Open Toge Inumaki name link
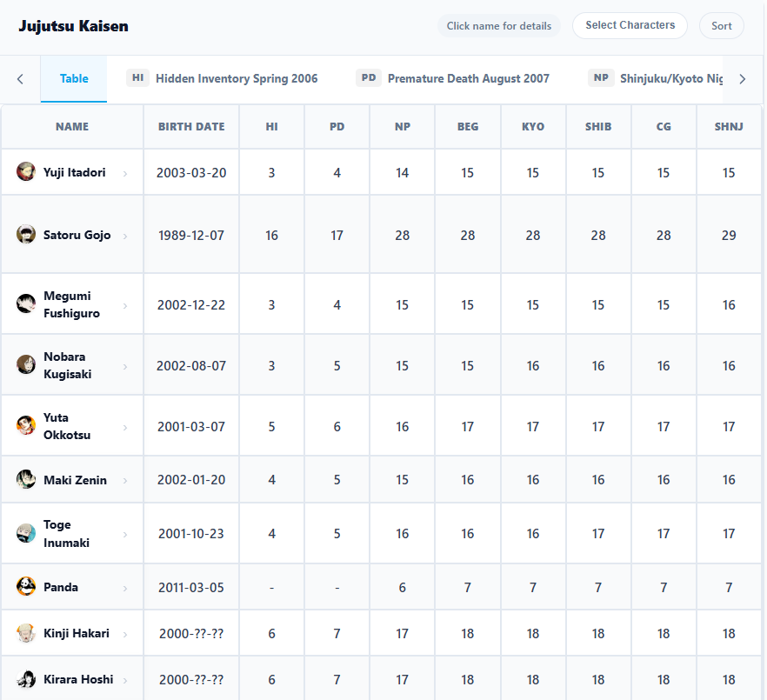This screenshot has width=767, height=700. point(66,534)
